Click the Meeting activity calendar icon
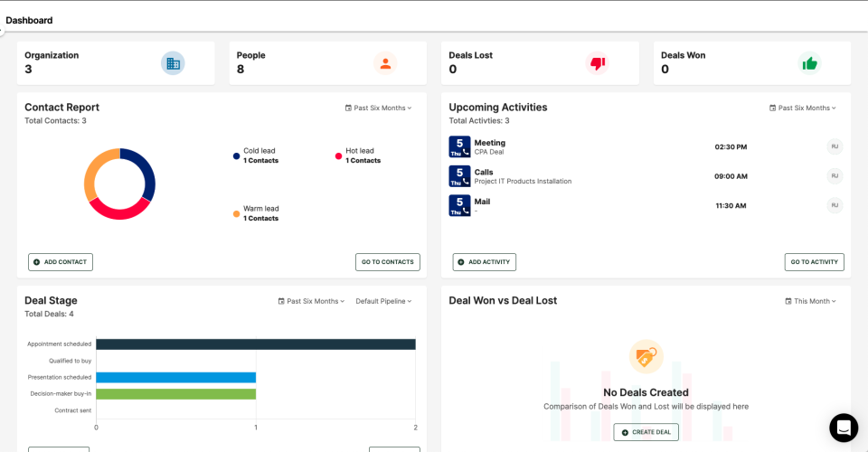 coord(459,146)
